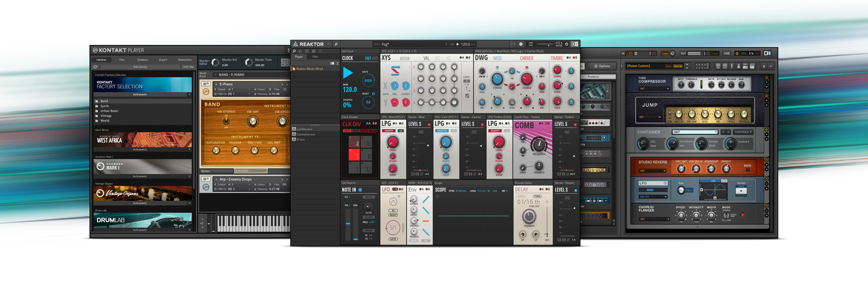Viewport: 868px width, 287px height.
Task: Toggle the SMOOTH button on LPG Carr
Action: pyautogui.click(x=442, y=131)
